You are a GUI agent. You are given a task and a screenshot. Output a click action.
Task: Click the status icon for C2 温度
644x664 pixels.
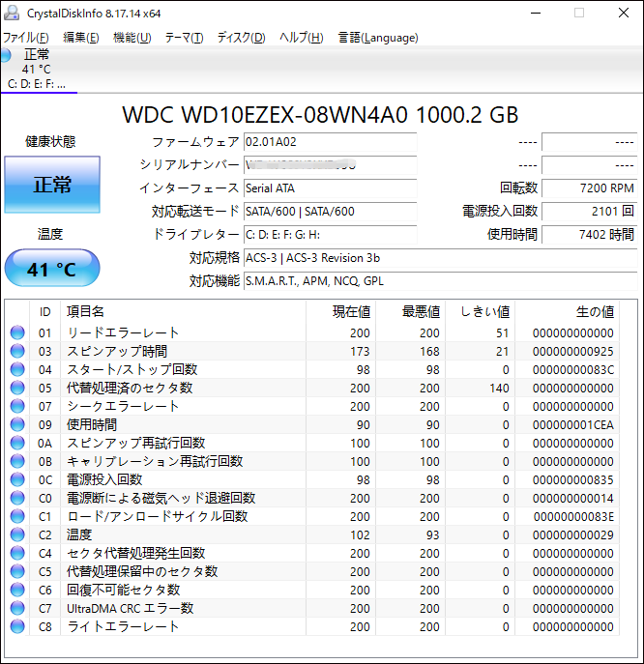point(17,534)
